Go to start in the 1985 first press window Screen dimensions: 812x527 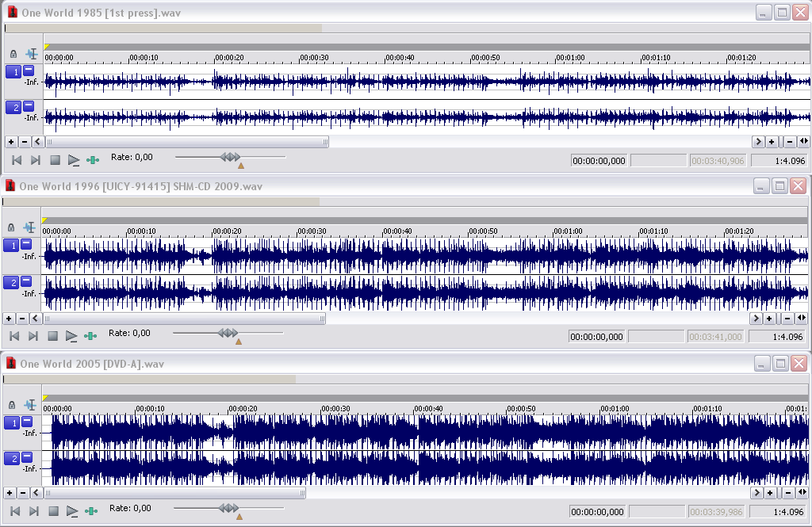(x=17, y=161)
